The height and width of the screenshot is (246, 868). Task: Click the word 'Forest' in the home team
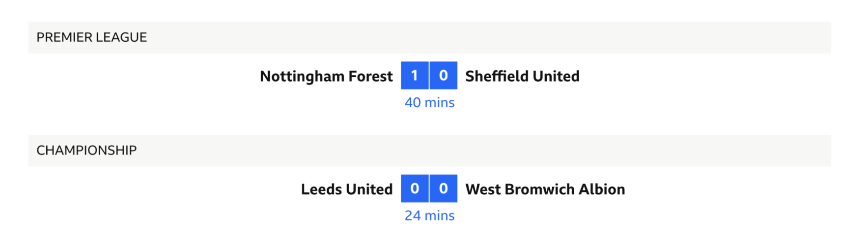coord(370,76)
